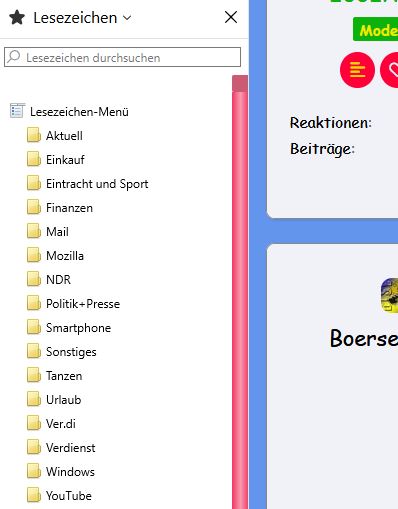Open the Windows bookmark folder
The width and height of the screenshot is (398, 509).
click(x=70, y=472)
